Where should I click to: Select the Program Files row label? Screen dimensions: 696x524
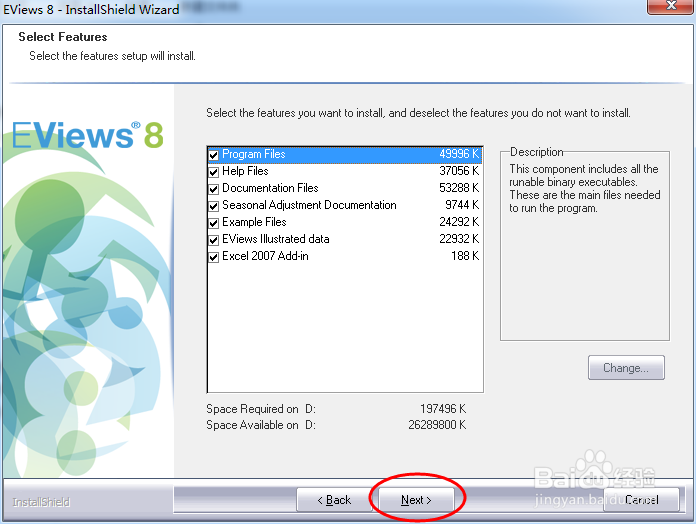[x=253, y=154]
